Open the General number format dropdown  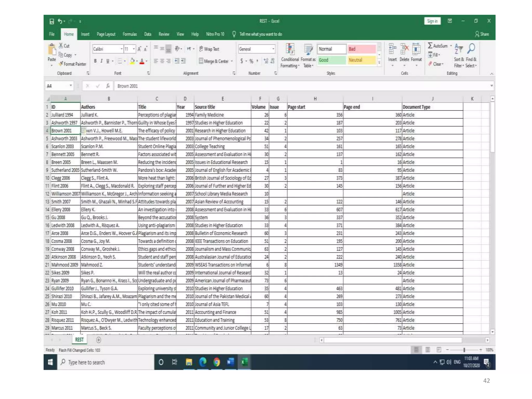(x=273, y=49)
